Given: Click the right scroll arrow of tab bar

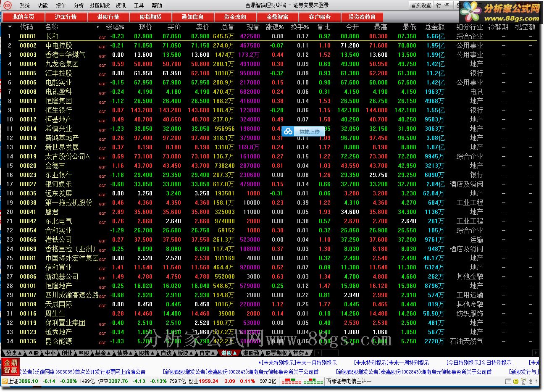Looking at the screenshot, I should 535,353.
